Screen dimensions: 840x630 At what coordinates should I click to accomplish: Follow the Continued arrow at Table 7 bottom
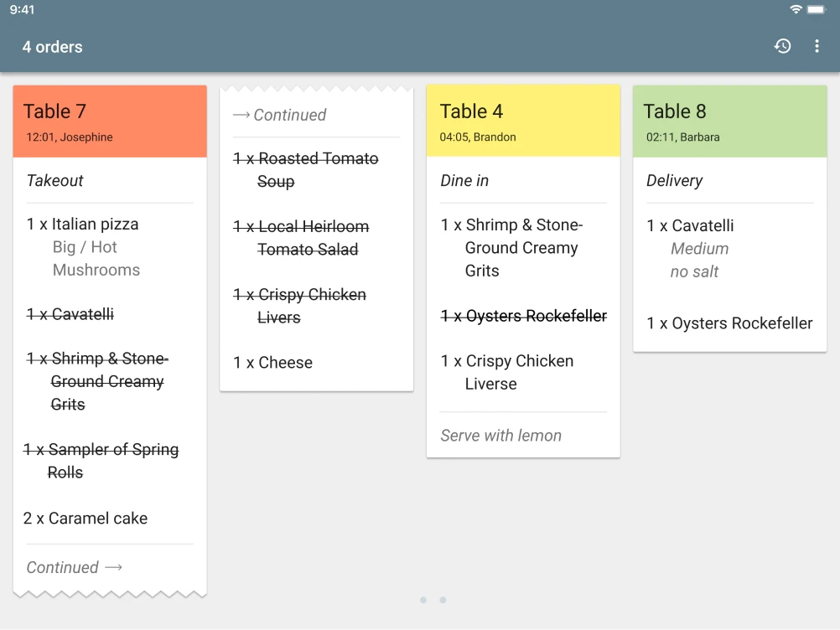point(75,567)
